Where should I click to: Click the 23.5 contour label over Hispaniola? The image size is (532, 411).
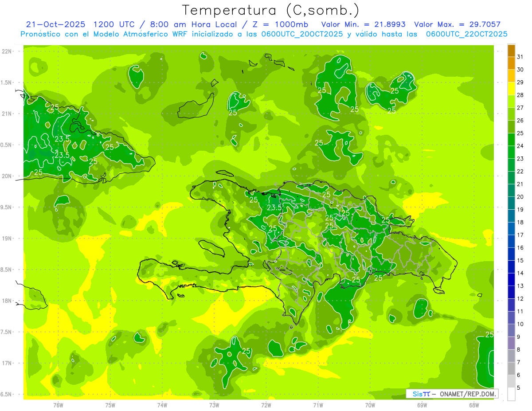point(274,207)
